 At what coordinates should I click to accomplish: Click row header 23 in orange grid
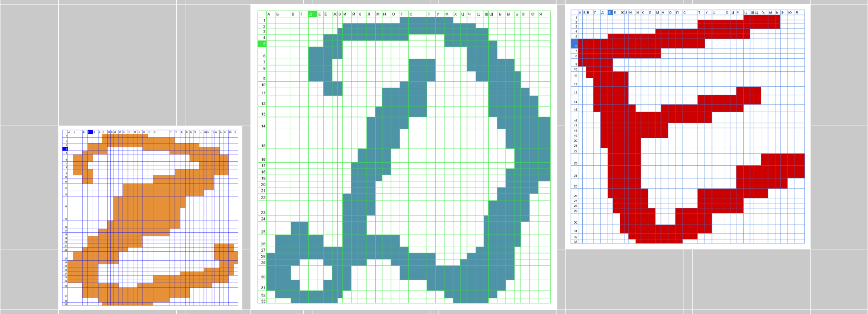[65, 256]
